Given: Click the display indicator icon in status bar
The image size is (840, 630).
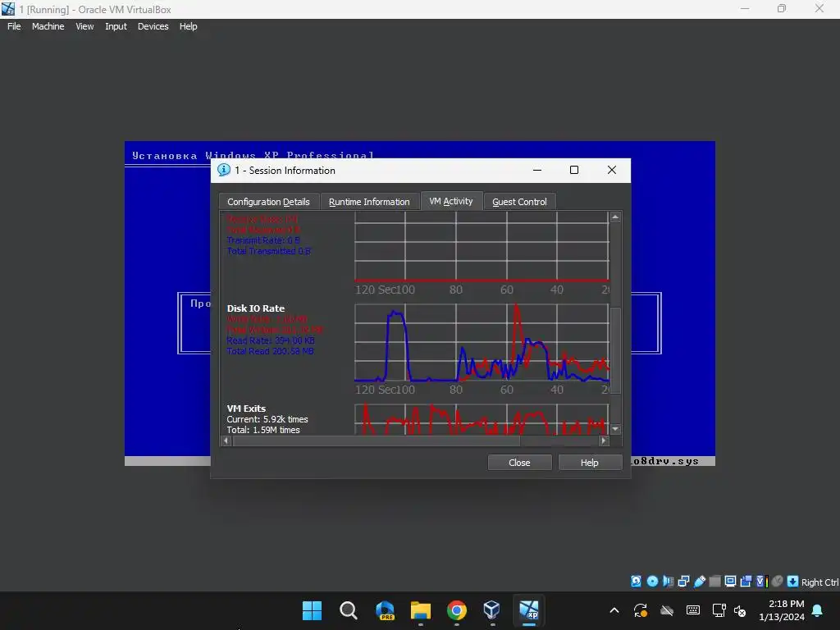Looking at the screenshot, I should [x=730, y=582].
